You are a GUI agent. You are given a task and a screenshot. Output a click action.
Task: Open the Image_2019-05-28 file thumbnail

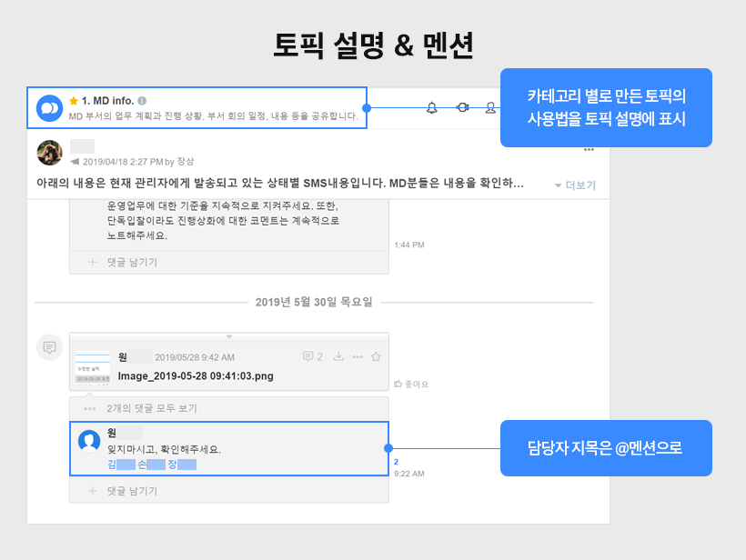click(x=93, y=368)
